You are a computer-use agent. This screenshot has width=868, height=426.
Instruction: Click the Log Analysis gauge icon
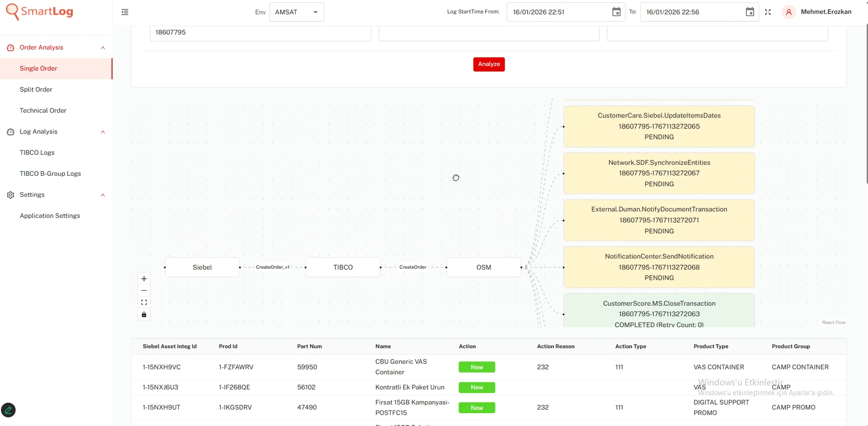tap(10, 132)
